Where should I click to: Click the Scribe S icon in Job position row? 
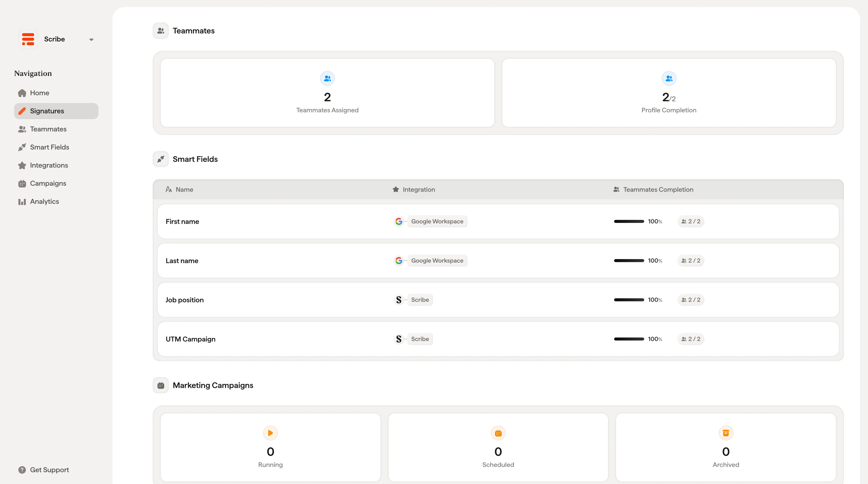[x=399, y=300]
